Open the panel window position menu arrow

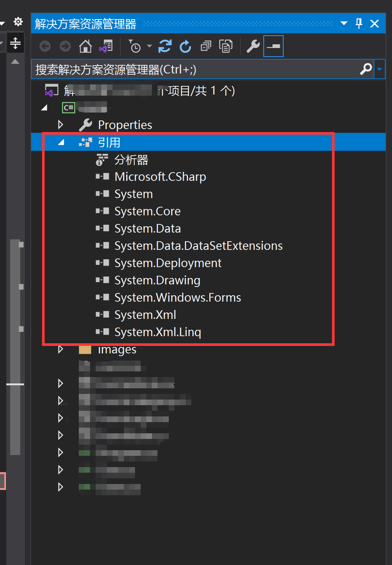(344, 24)
